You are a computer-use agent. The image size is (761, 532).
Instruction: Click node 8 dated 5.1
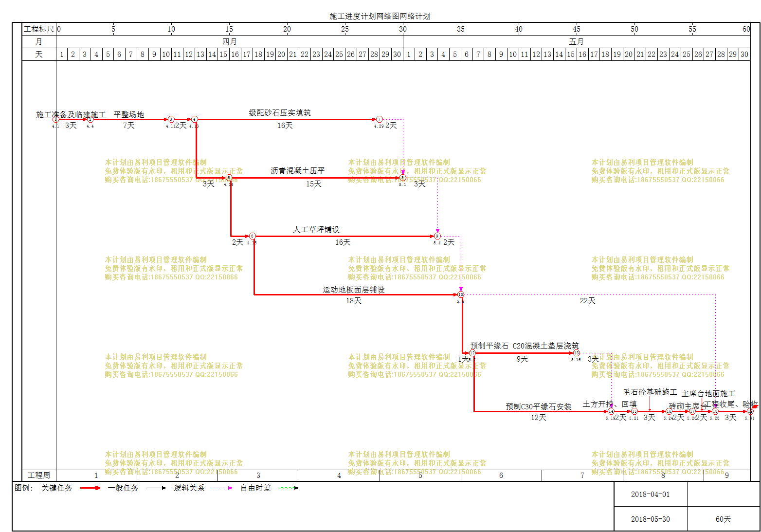tap(402, 178)
